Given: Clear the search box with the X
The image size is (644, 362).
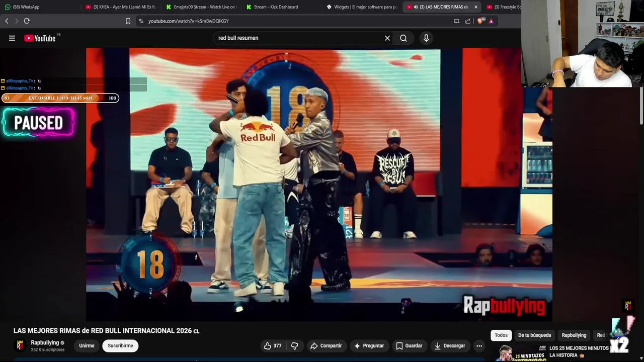Looking at the screenshot, I should pyautogui.click(x=387, y=38).
